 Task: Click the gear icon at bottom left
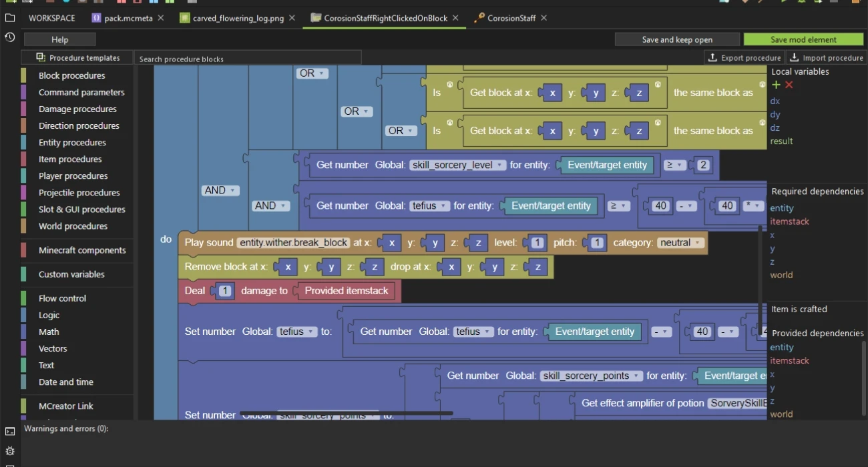[x=10, y=451]
